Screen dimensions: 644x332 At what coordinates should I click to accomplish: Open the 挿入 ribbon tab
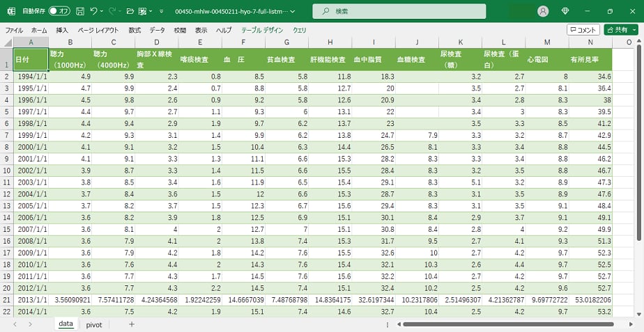(x=62, y=31)
